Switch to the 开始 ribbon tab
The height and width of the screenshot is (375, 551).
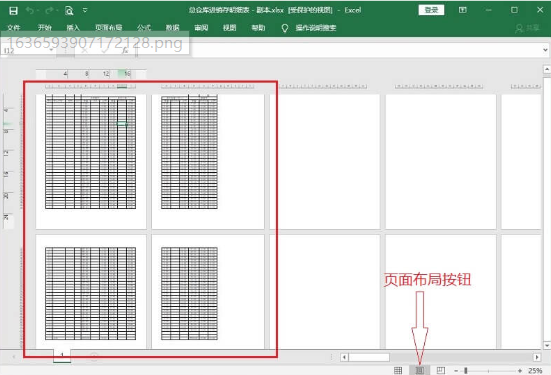pos(45,27)
